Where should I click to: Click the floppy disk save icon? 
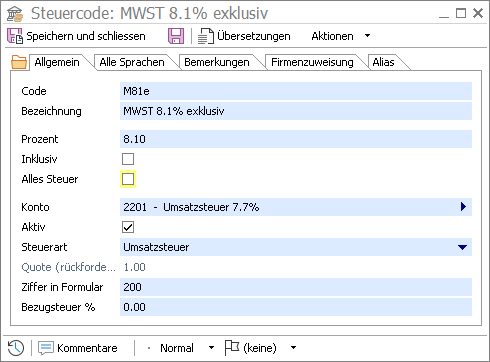176,36
